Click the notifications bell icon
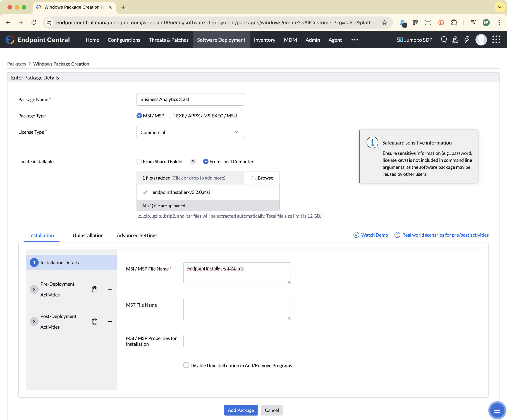Image resolution: width=507 pixels, height=420 pixels. tap(455, 40)
